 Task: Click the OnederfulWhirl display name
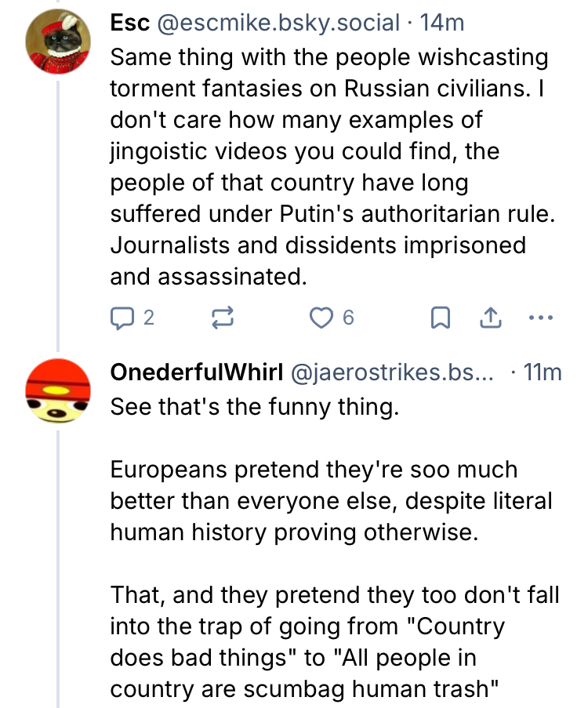click(x=196, y=373)
